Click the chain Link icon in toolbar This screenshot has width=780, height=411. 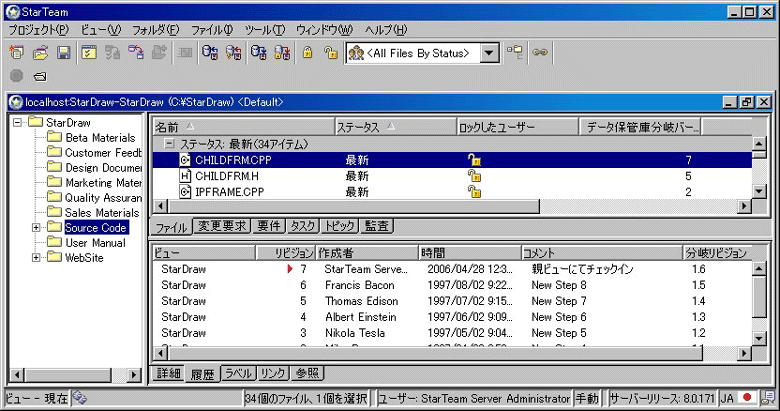pos(540,52)
